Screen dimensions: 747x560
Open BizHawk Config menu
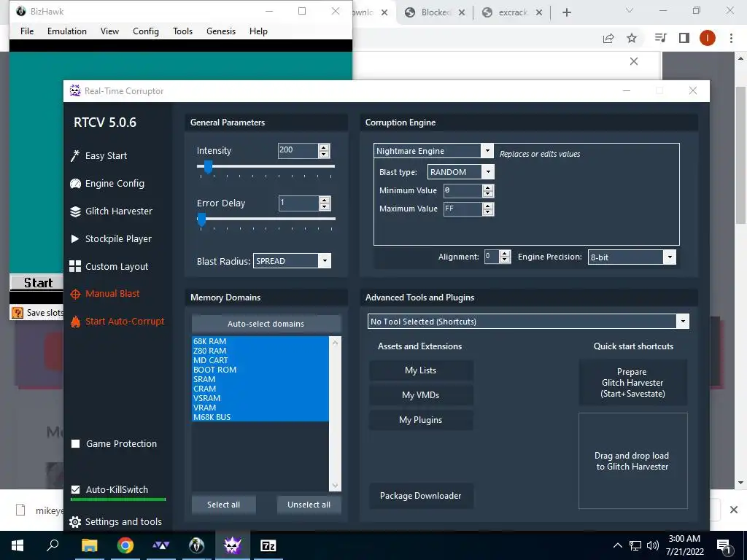[x=146, y=31]
